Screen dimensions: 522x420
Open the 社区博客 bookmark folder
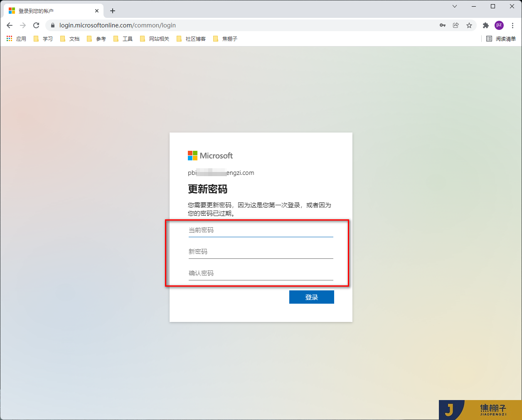pyautogui.click(x=191, y=39)
